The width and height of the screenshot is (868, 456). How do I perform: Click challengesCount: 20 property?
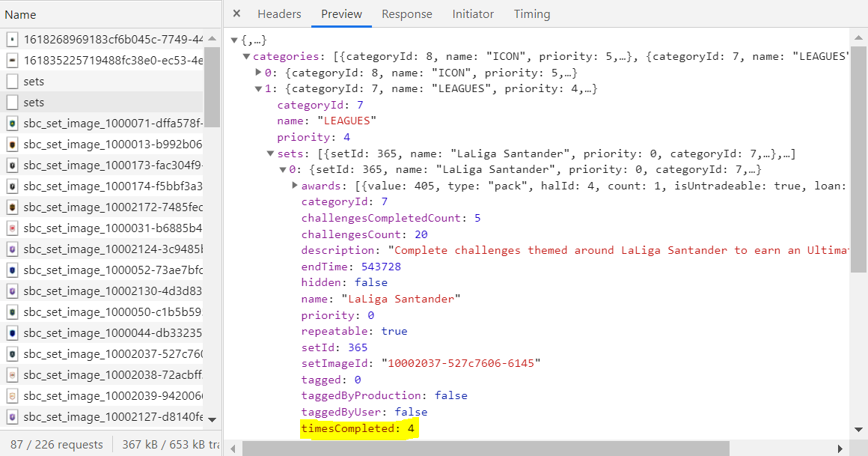pos(364,234)
